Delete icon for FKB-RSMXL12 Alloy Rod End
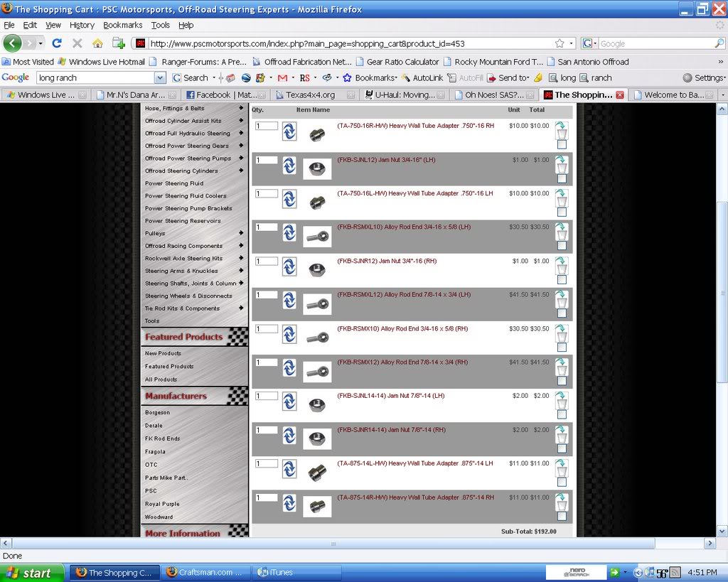Viewport: 728px width, 582px height. (562, 299)
